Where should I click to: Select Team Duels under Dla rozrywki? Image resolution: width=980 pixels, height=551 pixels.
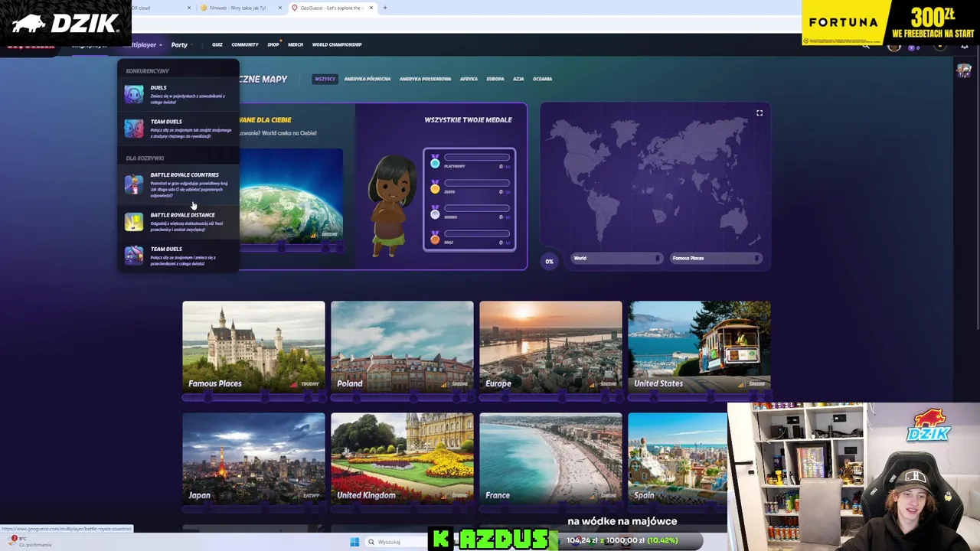pos(178,255)
